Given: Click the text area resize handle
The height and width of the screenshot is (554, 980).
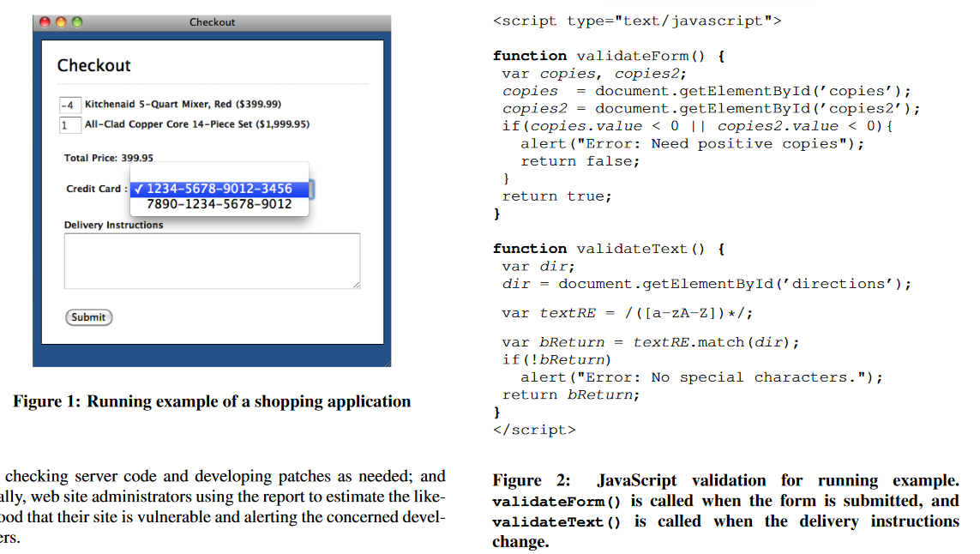Looking at the screenshot, I should [356, 285].
